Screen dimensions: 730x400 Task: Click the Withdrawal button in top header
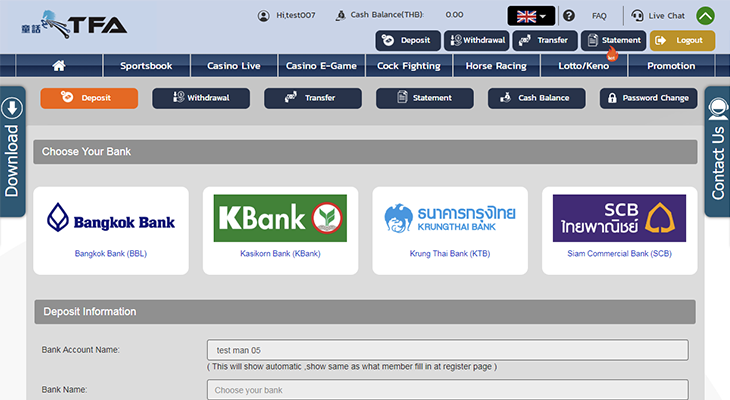coord(476,41)
